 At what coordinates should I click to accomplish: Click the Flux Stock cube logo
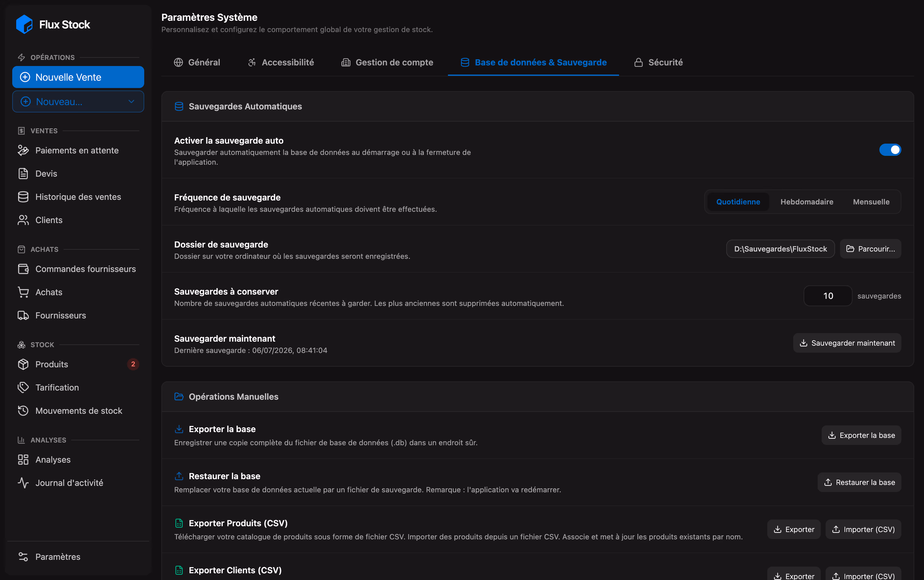24,24
